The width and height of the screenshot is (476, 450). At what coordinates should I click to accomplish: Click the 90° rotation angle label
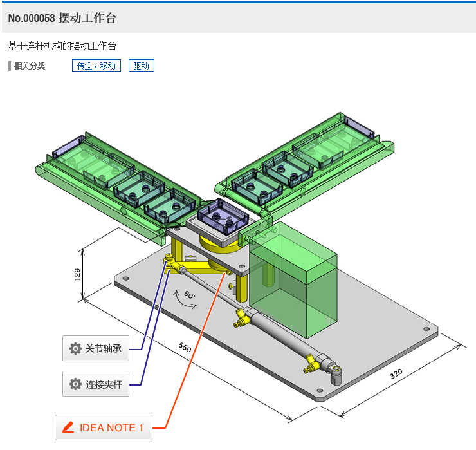tap(189, 295)
